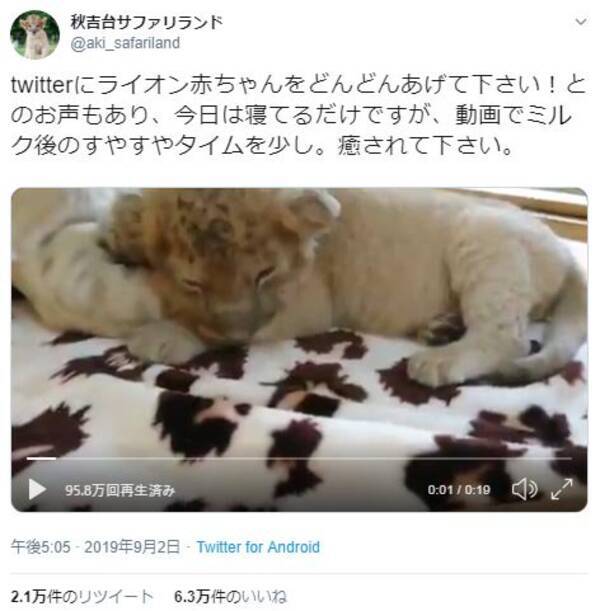View the 2.1万件のリツイート list
This screenshot has width=600, height=611.
pos(82,597)
